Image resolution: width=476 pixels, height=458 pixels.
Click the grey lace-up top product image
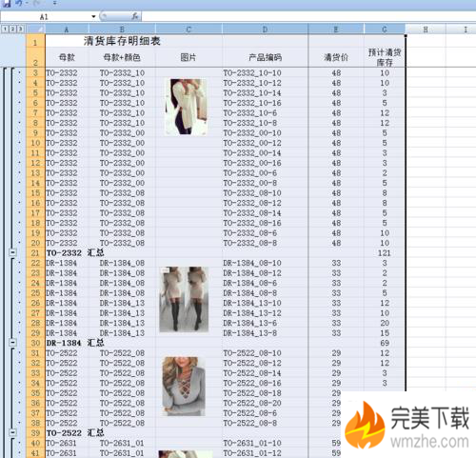point(184,387)
